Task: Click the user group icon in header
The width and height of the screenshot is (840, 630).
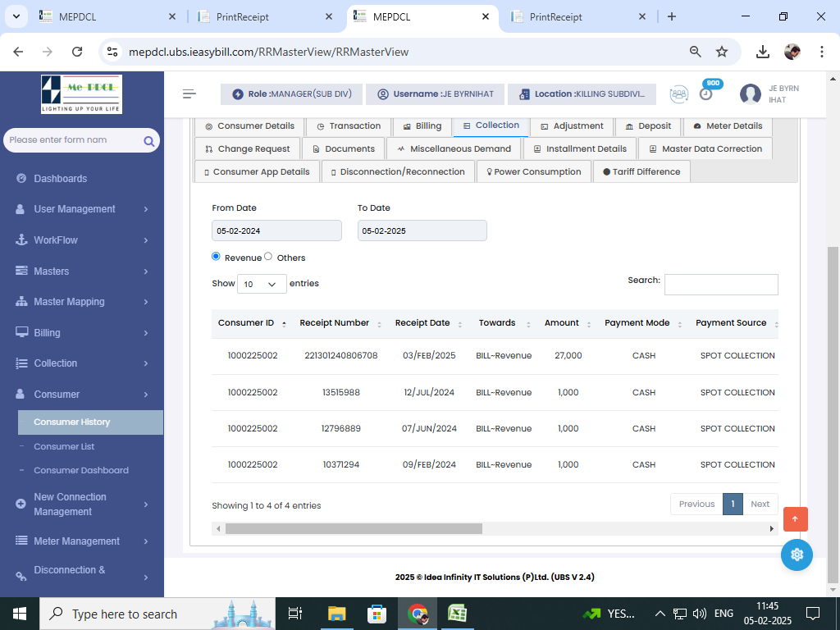Action: pyautogui.click(x=678, y=94)
